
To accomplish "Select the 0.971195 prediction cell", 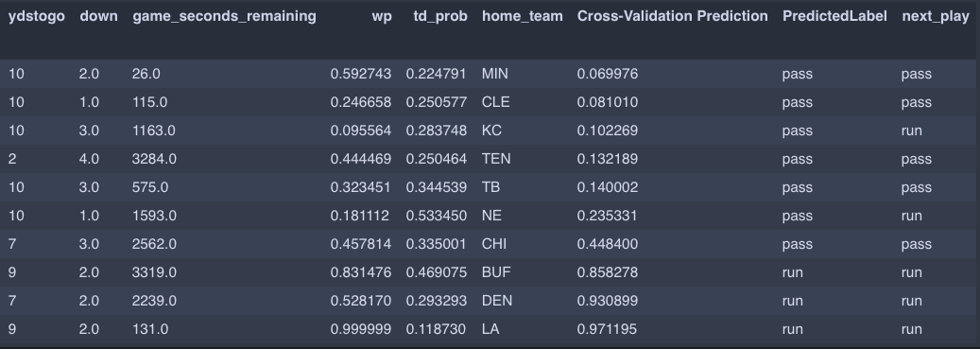I will point(608,329).
